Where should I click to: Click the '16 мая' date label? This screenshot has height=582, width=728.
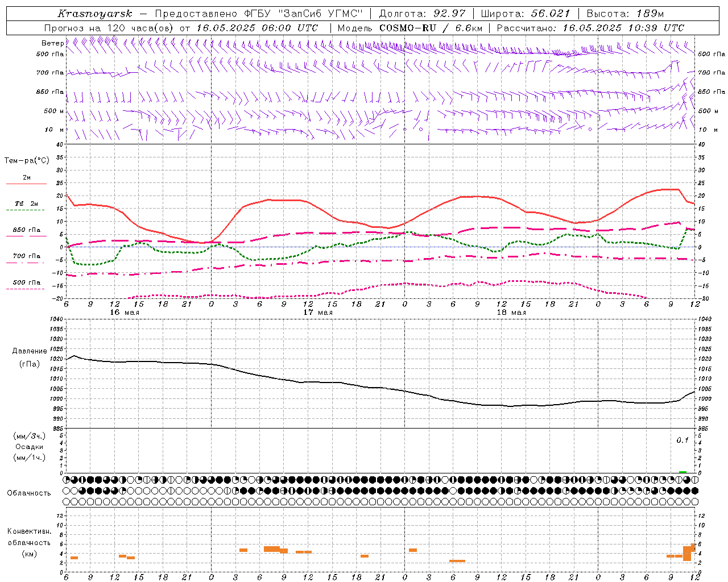[x=125, y=313]
